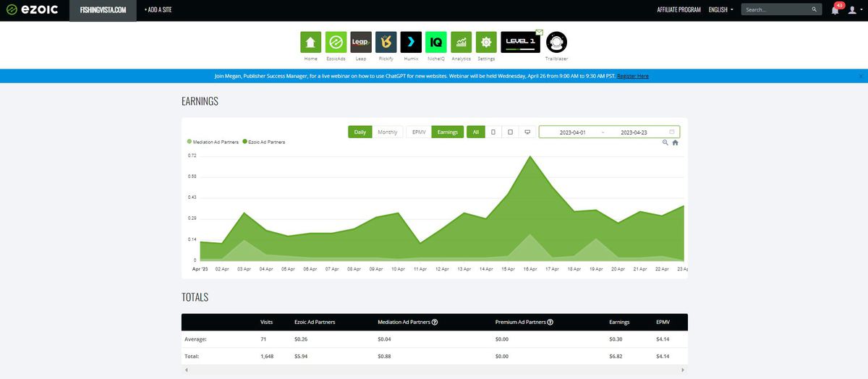Select total earnings value $6.82
The width and height of the screenshot is (868, 379).
pyautogui.click(x=616, y=357)
